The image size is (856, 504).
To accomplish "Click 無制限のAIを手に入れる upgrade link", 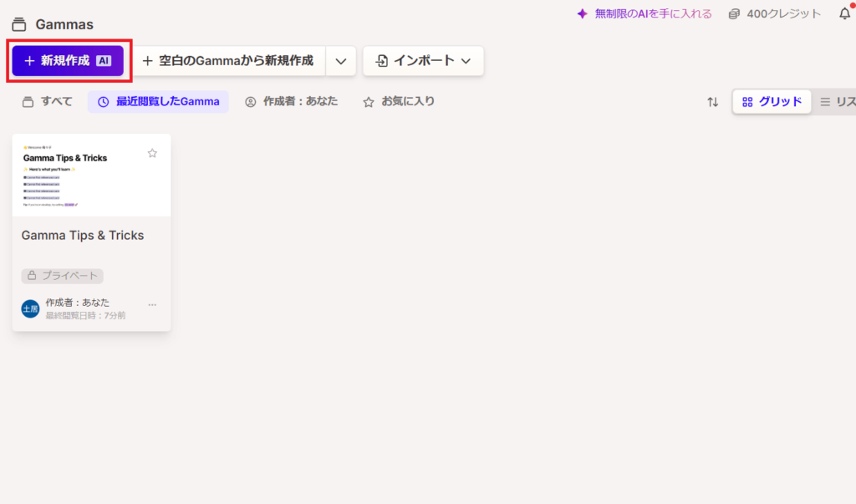I will [x=645, y=13].
